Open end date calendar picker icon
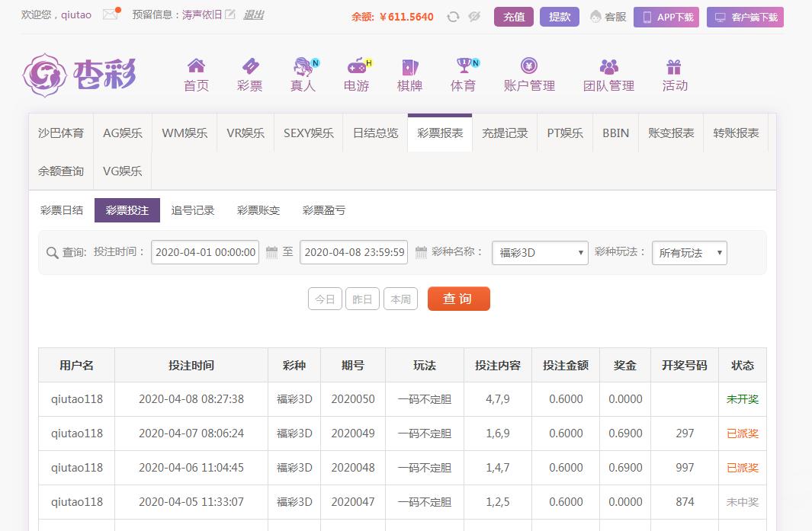The width and height of the screenshot is (812, 531). click(x=421, y=252)
